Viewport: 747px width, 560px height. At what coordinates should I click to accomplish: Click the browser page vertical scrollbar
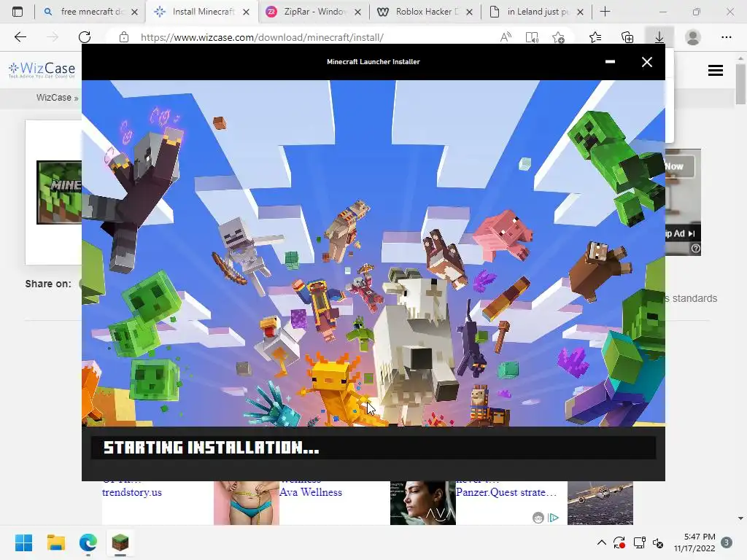(x=740, y=83)
